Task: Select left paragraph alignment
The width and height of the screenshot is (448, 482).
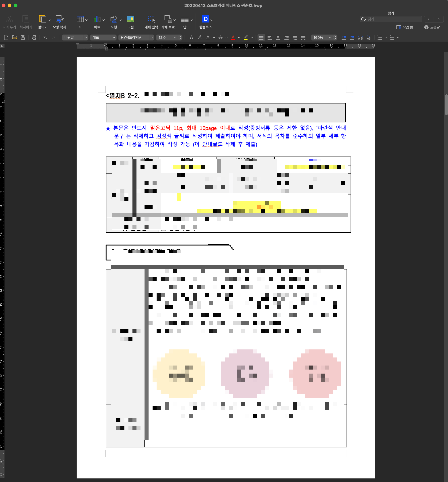Action: pyautogui.click(x=269, y=37)
